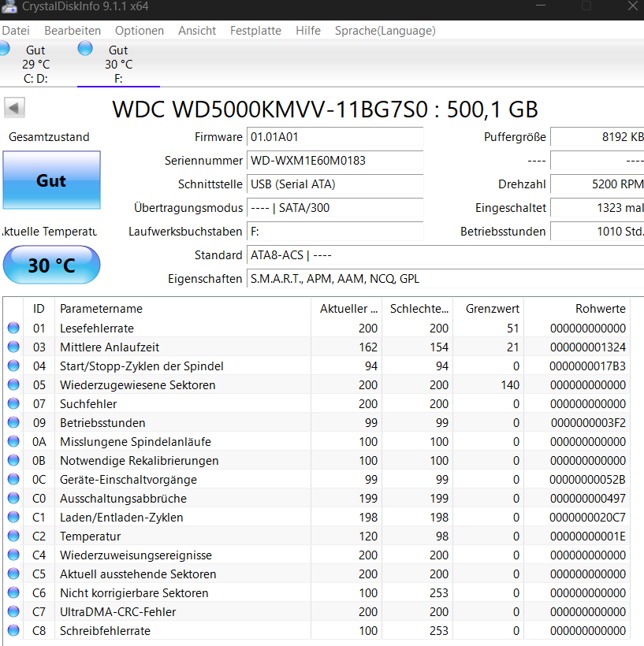
Task: Click the Rohwerte column header
Action: [577, 309]
